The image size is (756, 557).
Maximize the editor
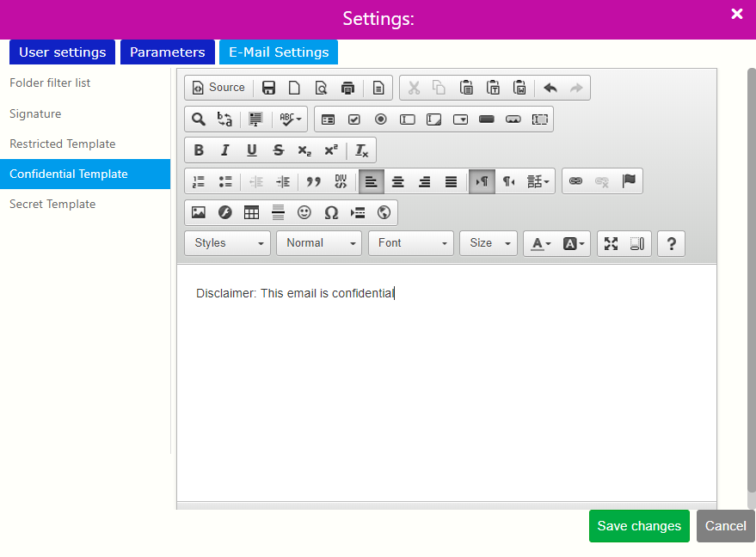(x=611, y=244)
